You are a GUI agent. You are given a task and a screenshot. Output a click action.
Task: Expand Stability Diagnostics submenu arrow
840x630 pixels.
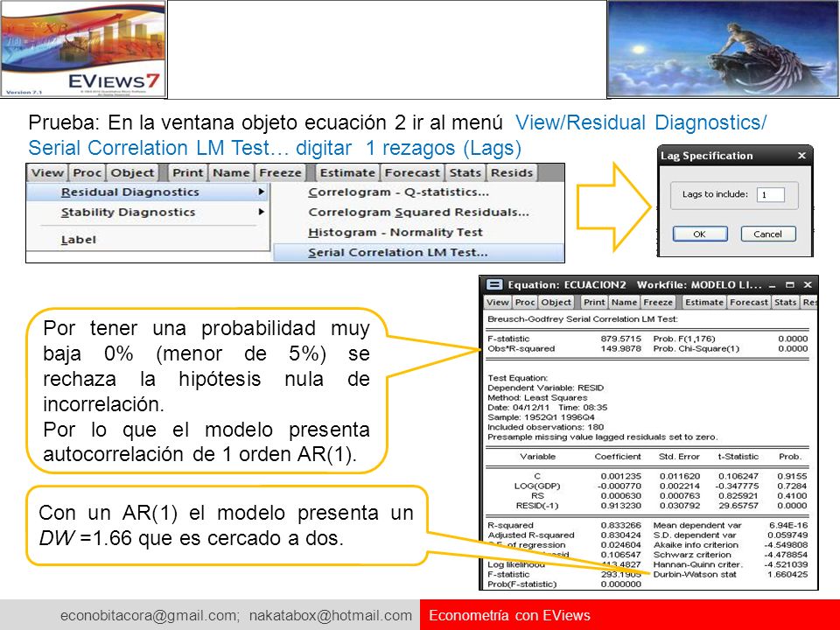pyautogui.click(x=261, y=212)
